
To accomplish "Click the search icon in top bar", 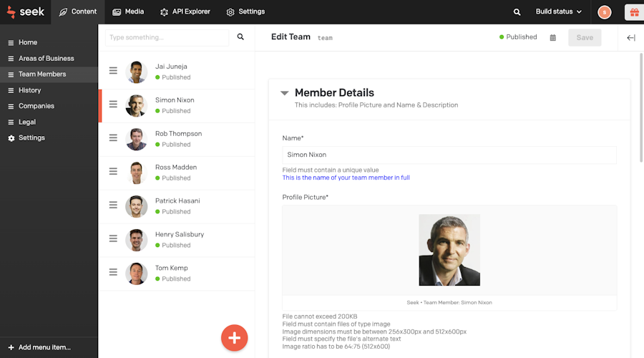I will (517, 12).
